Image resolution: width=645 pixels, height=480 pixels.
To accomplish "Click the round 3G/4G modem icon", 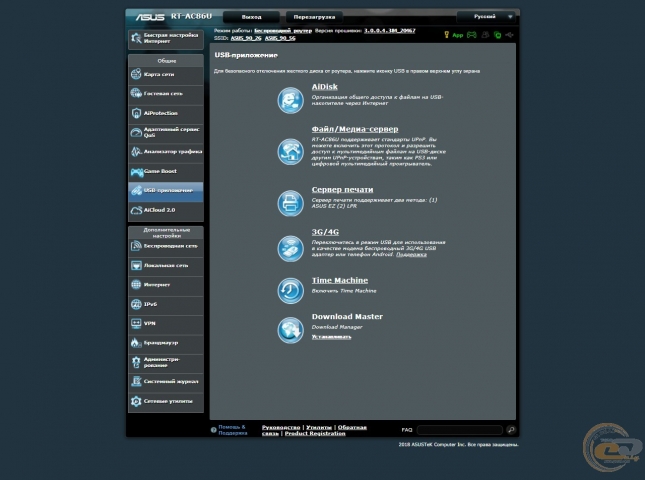I will [290, 248].
